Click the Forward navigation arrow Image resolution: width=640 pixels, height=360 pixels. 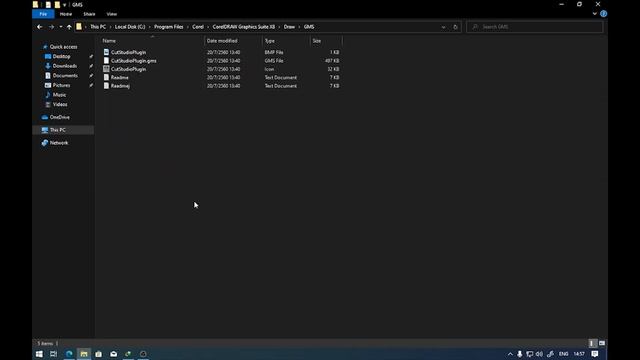point(51,27)
